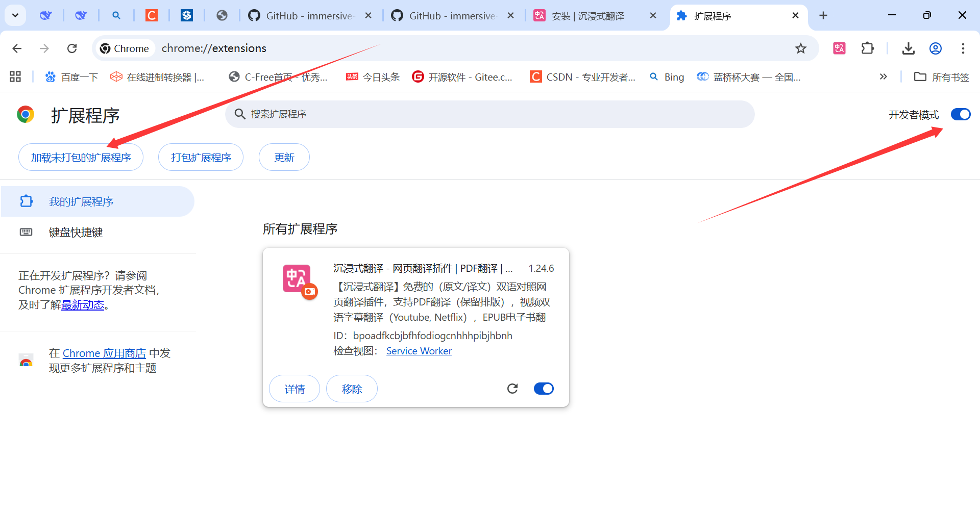Close second GitHub - immersive tab
The image size is (980, 514).
click(x=510, y=15)
